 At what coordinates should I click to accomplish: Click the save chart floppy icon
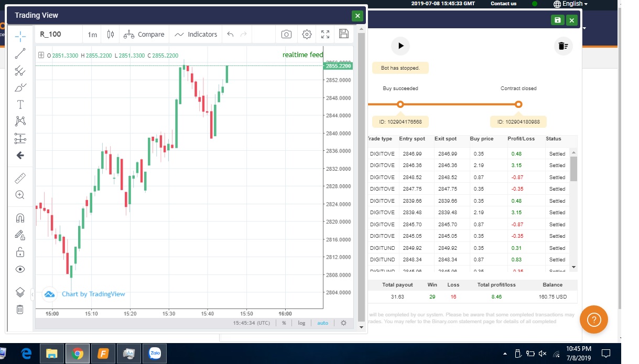point(344,34)
